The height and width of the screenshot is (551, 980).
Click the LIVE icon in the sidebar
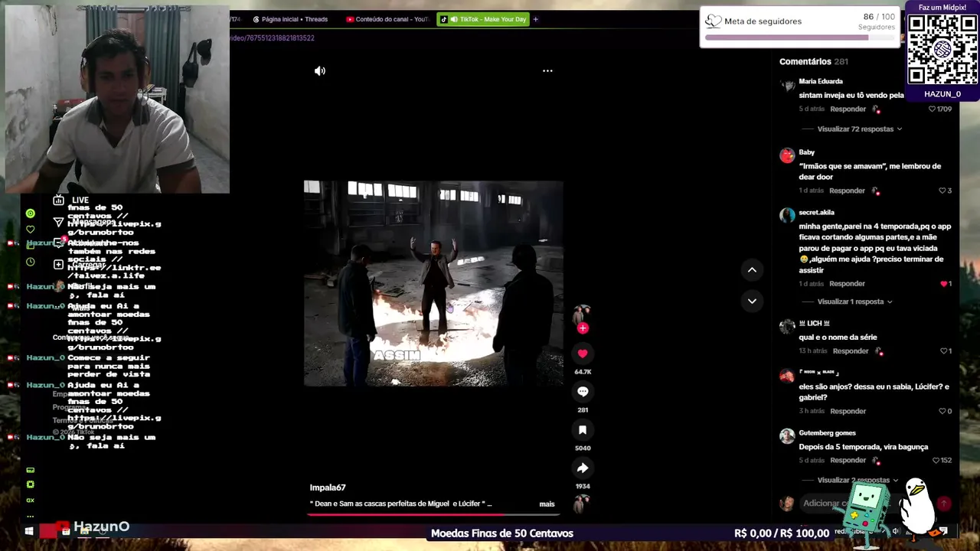(x=58, y=201)
